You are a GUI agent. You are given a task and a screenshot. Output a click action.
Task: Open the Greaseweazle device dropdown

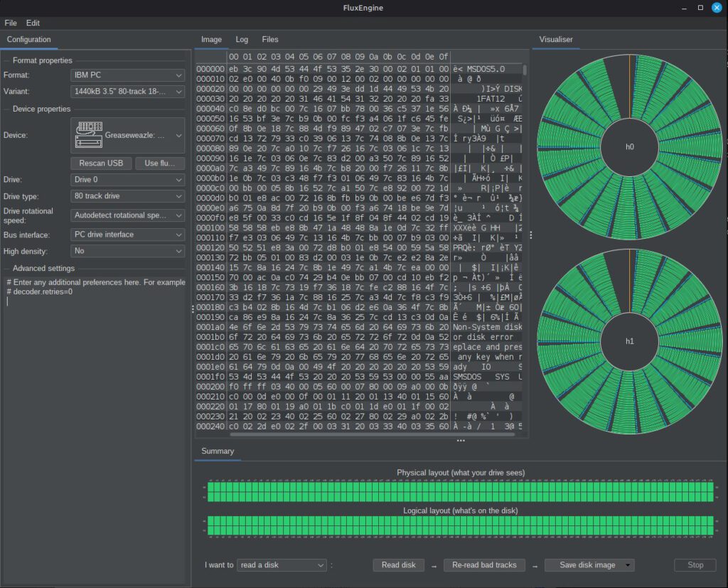tap(128, 135)
